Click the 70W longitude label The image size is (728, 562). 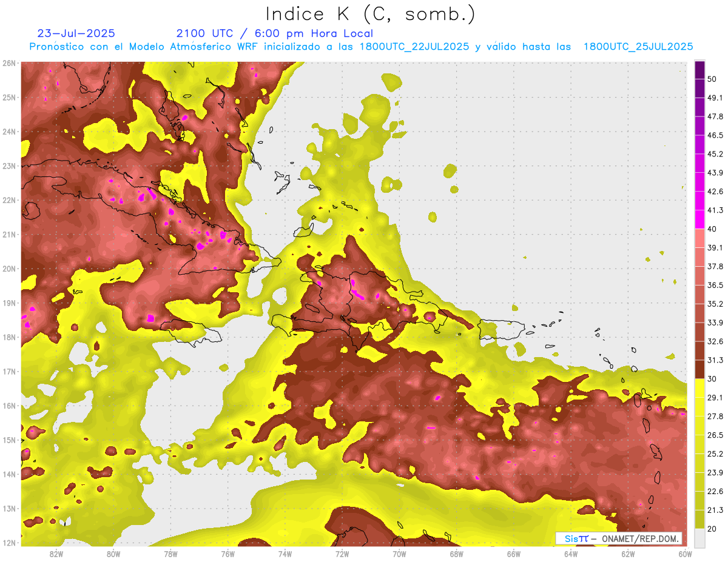coord(399,554)
